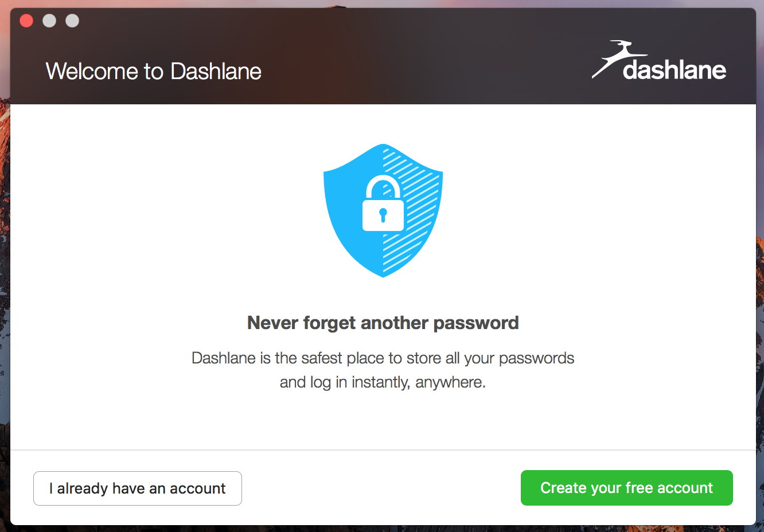Click the 'Never forget another password' heading
This screenshot has height=532, width=764.
(383, 323)
